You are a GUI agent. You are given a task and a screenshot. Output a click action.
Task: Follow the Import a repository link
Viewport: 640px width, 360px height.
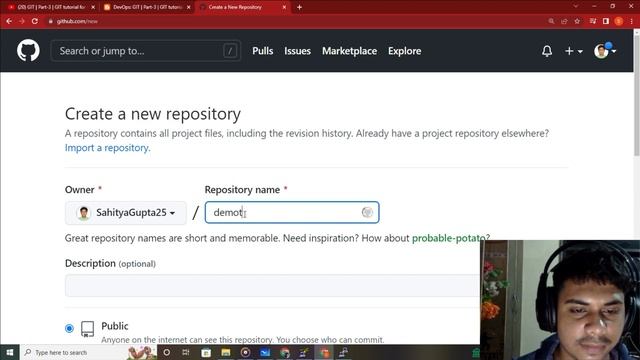coord(107,148)
